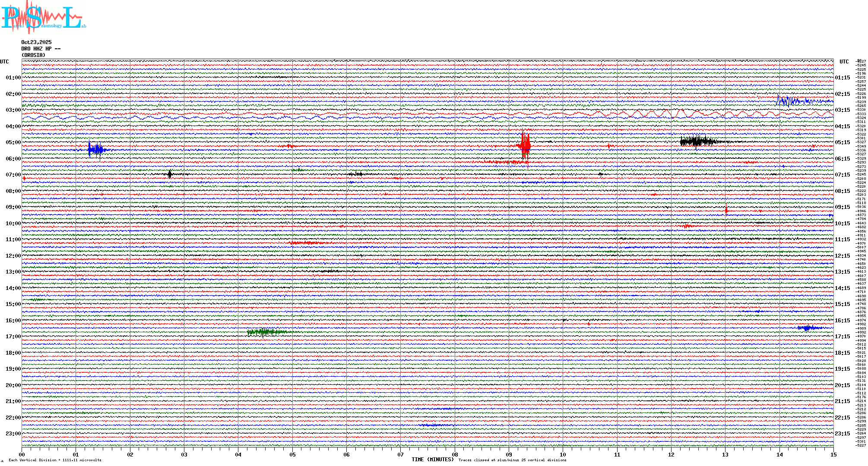This screenshot has height=466, width=868.
Task: Click the Each Vertical Division scale note
Action: pyautogui.click(x=55, y=460)
